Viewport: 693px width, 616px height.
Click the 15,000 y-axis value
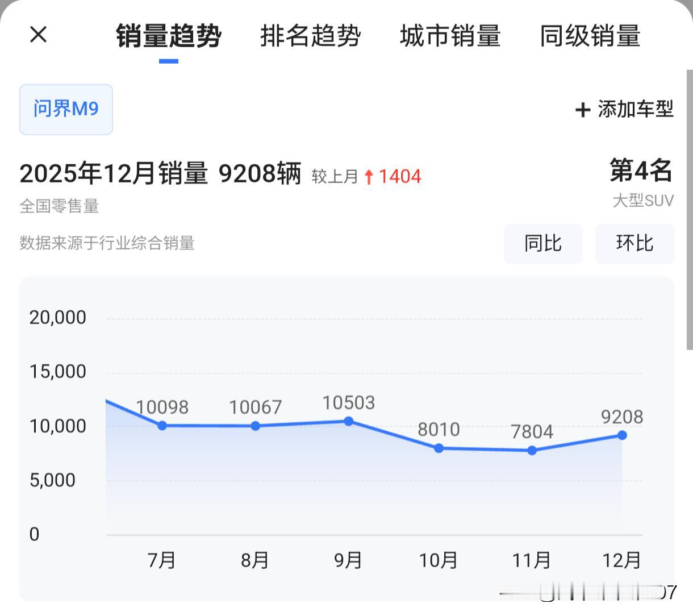click(58, 372)
